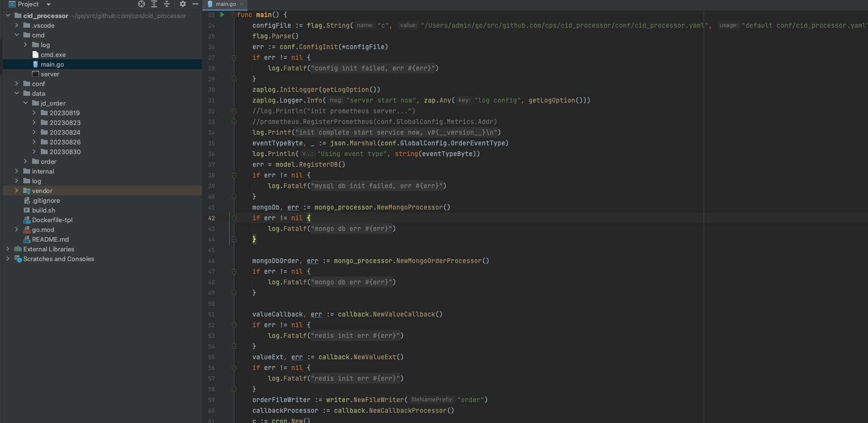Expand the log folder inside cmd
This screenshot has width=868, height=423.
tap(25, 45)
